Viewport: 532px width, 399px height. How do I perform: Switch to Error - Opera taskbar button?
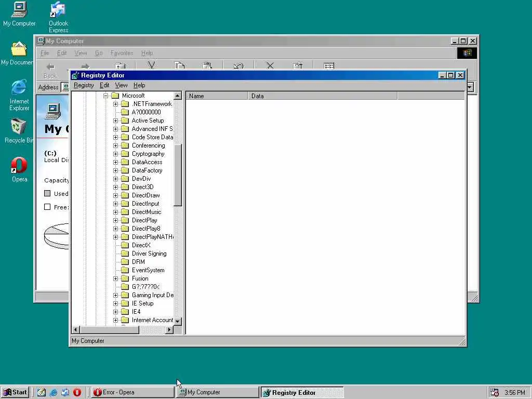[x=132, y=392]
